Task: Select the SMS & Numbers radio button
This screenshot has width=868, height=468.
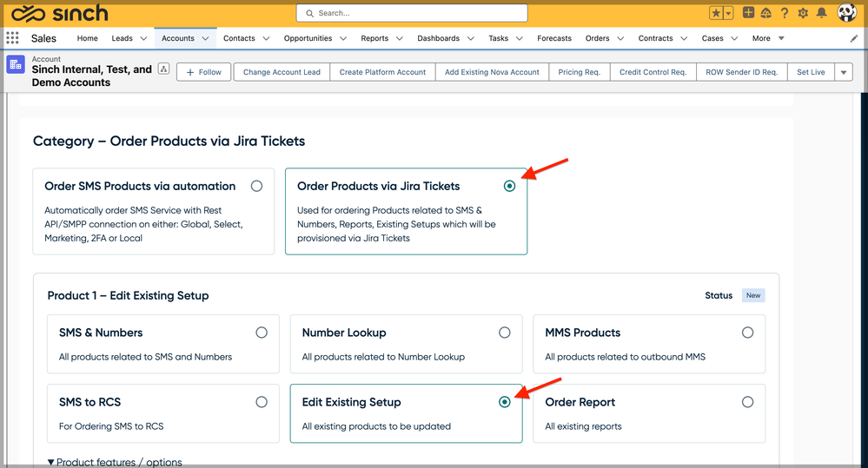Action: (262, 333)
